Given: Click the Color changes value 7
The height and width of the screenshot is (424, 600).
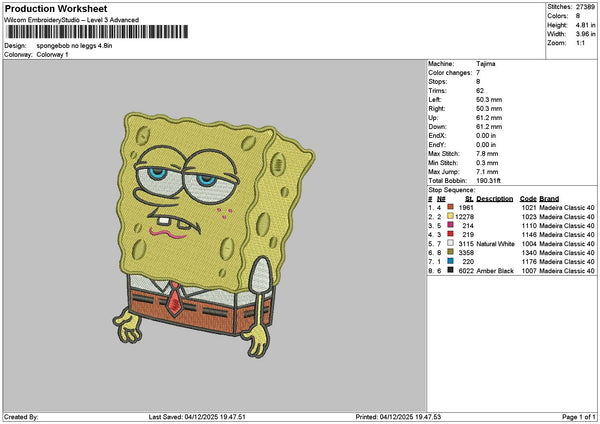Looking at the screenshot, I should tap(478, 73).
